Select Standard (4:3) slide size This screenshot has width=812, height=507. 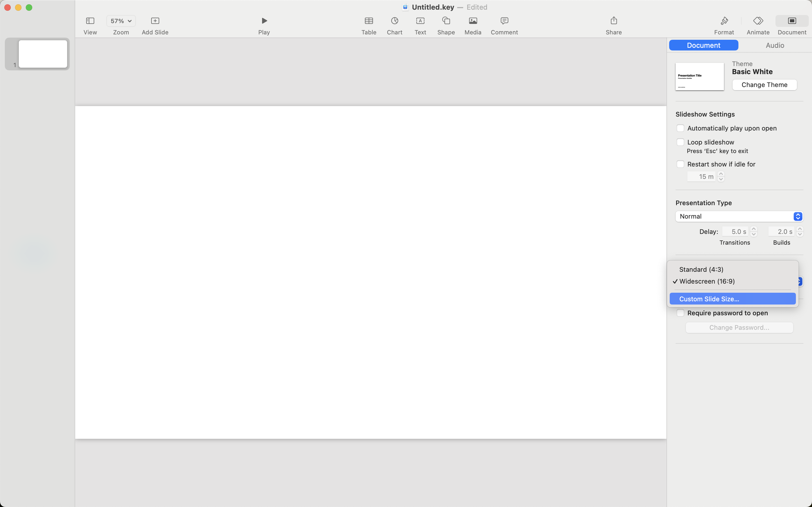(x=701, y=269)
